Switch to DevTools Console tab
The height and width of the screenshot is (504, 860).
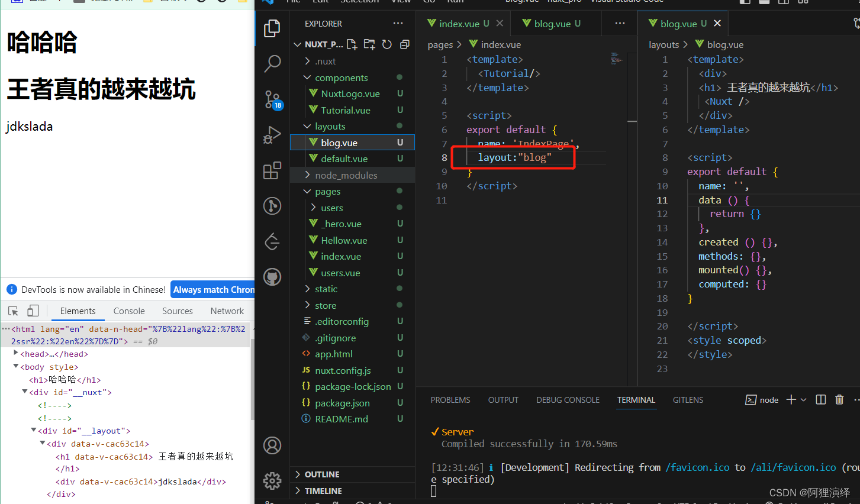(x=129, y=311)
